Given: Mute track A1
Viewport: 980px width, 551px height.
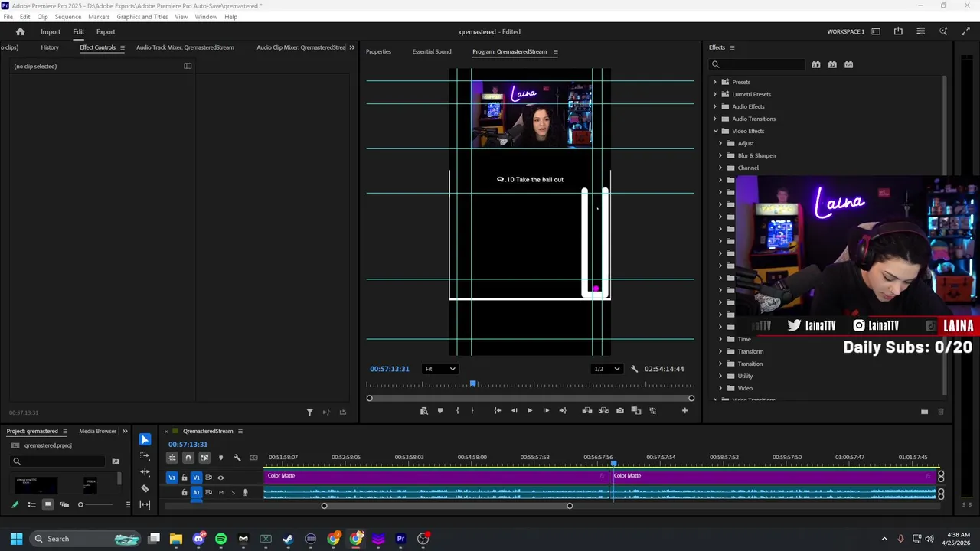Looking at the screenshot, I should (221, 492).
